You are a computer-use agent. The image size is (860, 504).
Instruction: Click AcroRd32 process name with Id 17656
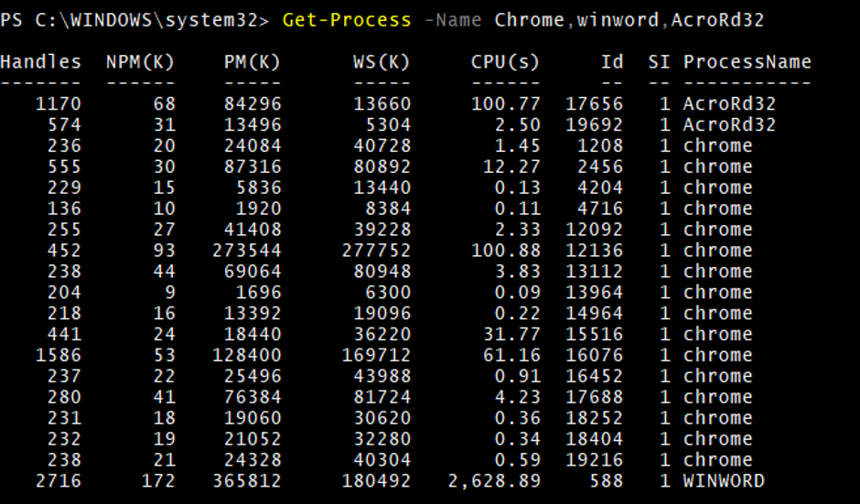729,103
